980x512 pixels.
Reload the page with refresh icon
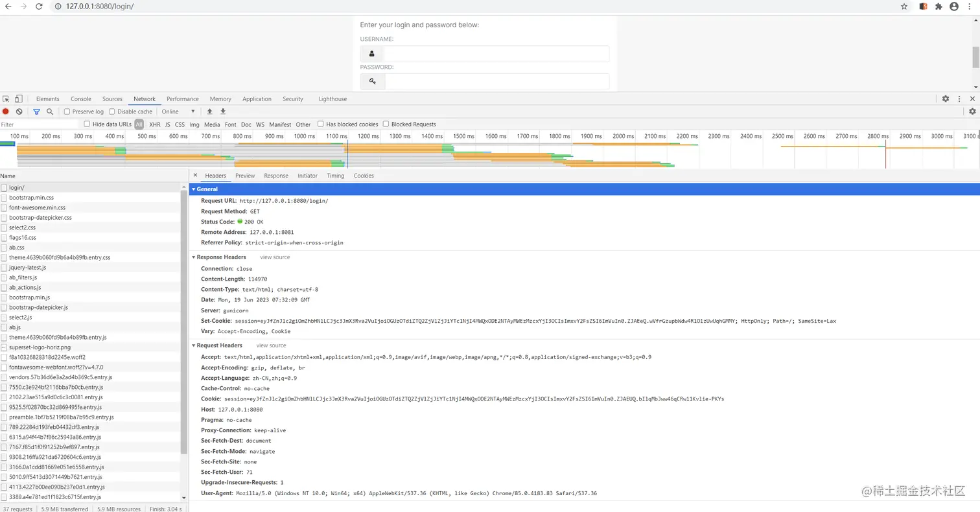[39, 6]
